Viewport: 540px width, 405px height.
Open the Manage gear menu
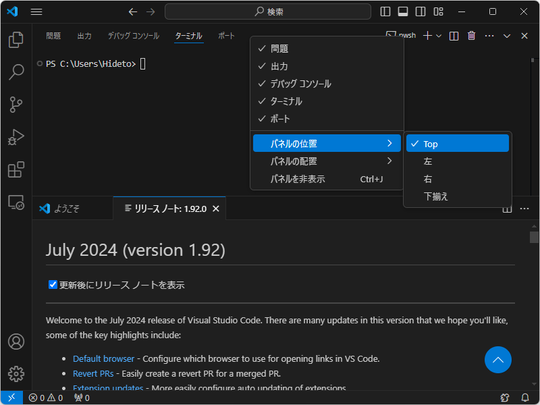tap(16, 374)
